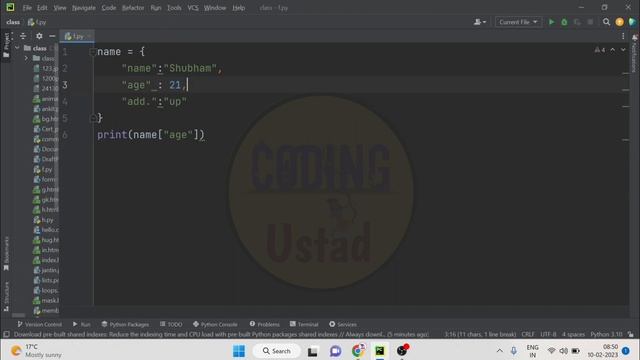Collapse the code fold at line 1
This screenshot has height=360, width=640.
tap(93, 52)
